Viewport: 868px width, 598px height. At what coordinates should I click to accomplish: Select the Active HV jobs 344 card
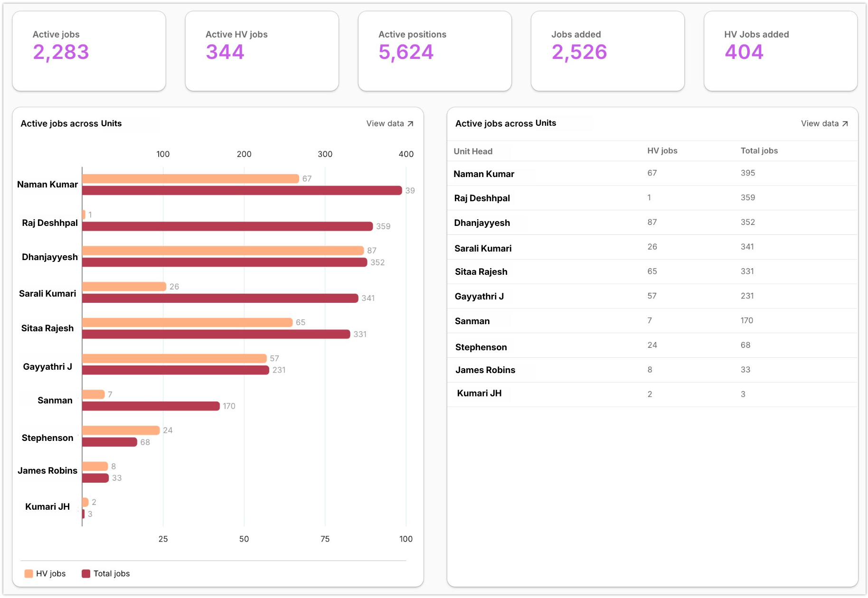(262, 51)
